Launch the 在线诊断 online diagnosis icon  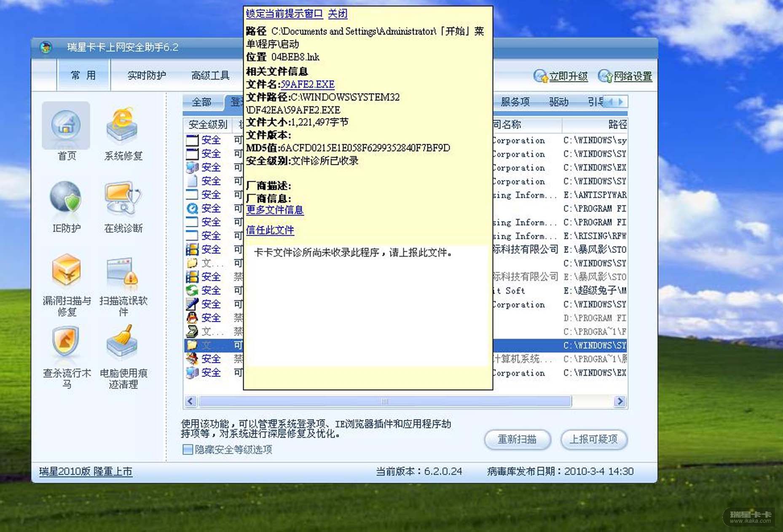click(x=123, y=197)
